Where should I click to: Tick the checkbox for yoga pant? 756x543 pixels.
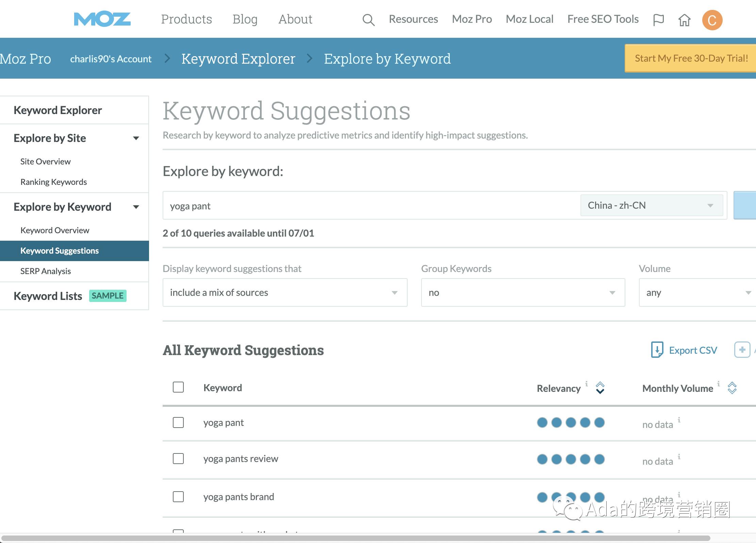click(x=178, y=422)
